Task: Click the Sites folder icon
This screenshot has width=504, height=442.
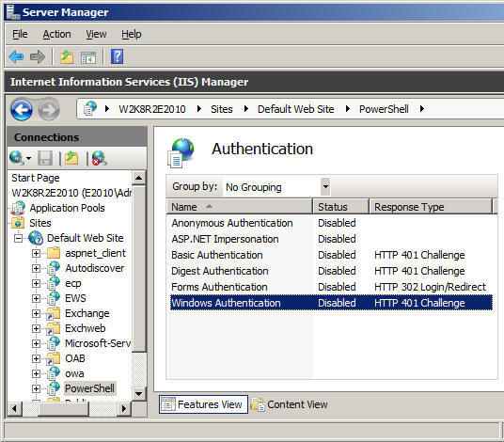Action: 18,223
